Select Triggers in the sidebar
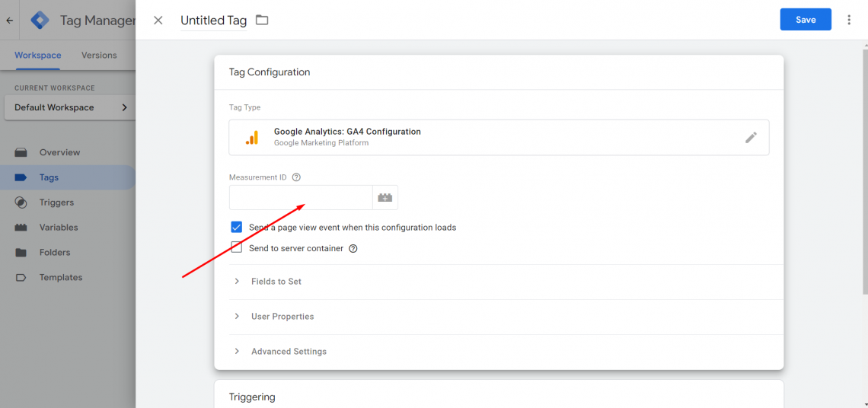 (x=56, y=202)
